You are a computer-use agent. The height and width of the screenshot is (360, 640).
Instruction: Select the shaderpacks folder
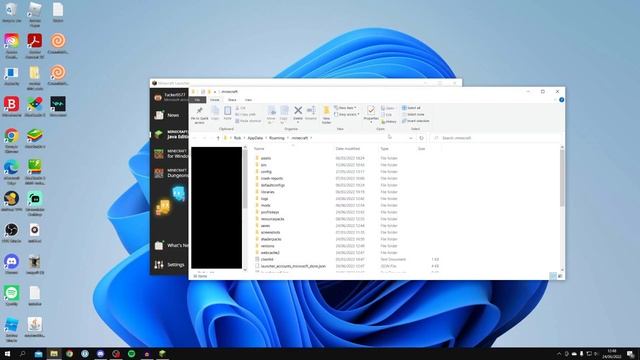pyautogui.click(x=271, y=239)
